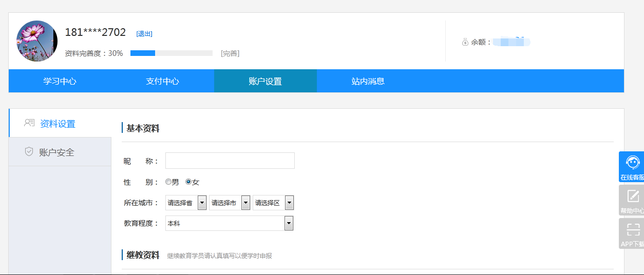Go to the 支付中心 tab
The width and height of the screenshot is (644, 275).
162,81
